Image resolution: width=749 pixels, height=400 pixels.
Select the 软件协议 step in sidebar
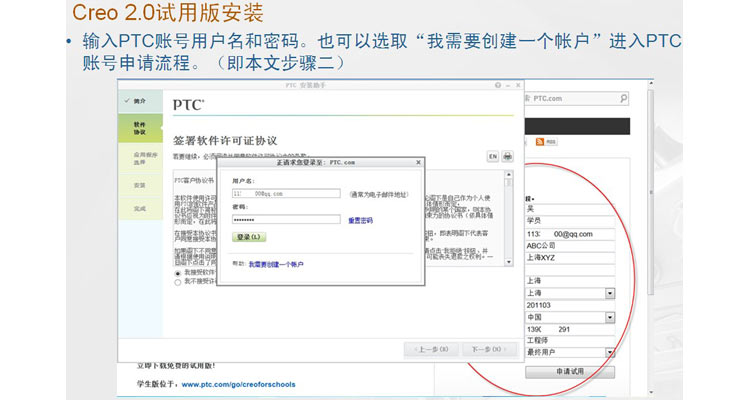[x=140, y=128]
